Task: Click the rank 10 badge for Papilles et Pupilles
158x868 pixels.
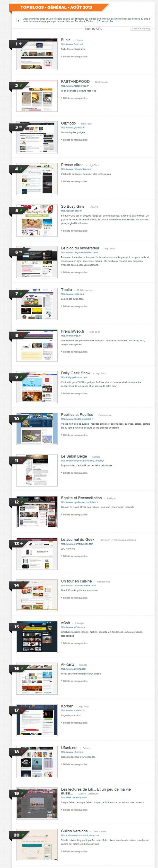Action: (19, 419)
